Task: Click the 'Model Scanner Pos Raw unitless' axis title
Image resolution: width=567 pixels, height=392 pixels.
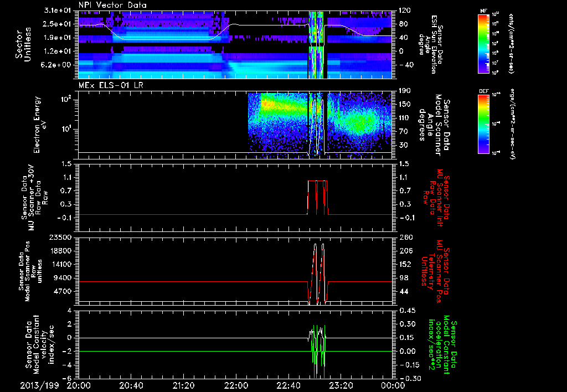Action: click(x=30, y=271)
